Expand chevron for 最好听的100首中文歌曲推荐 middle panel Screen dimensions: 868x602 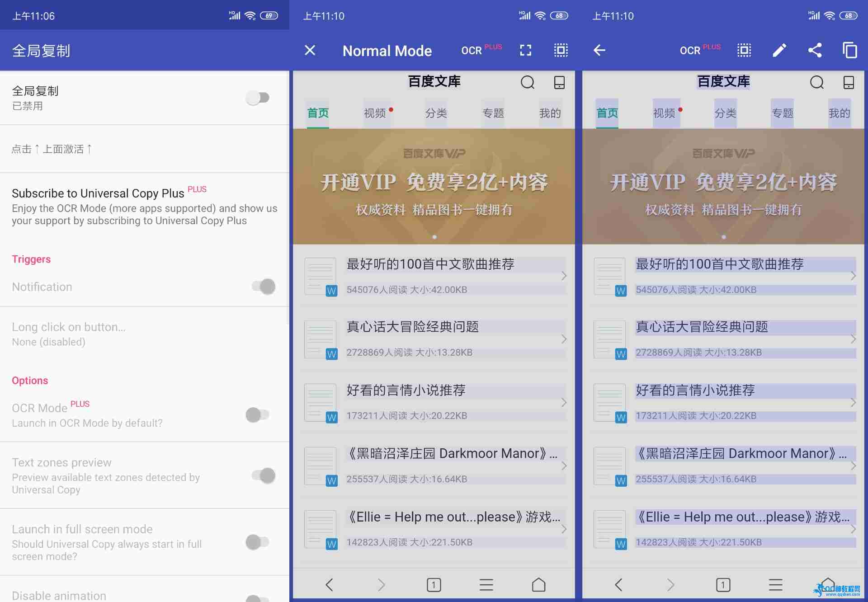[x=564, y=276]
